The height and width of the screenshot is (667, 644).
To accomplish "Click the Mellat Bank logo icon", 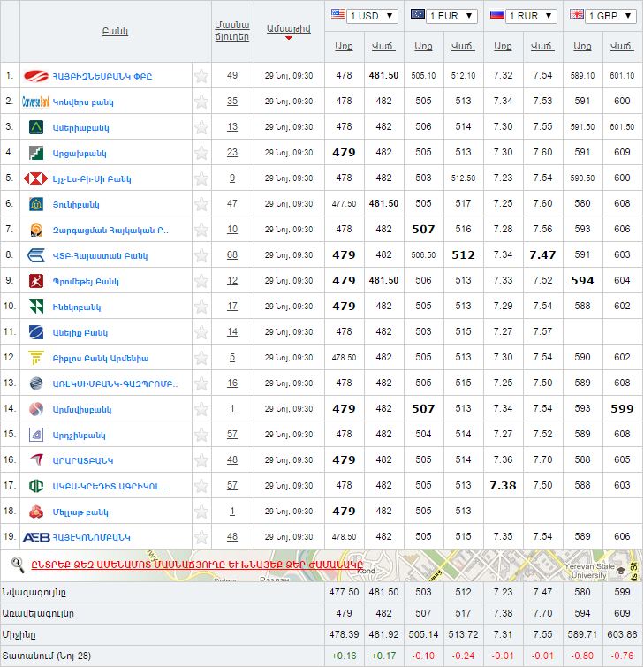I will click(x=37, y=512).
